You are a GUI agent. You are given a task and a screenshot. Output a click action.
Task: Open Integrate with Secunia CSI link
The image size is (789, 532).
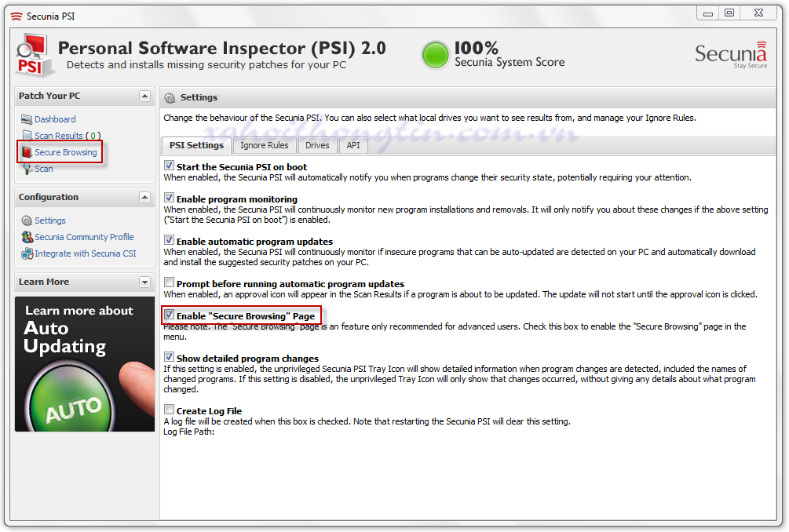click(x=86, y=253)
